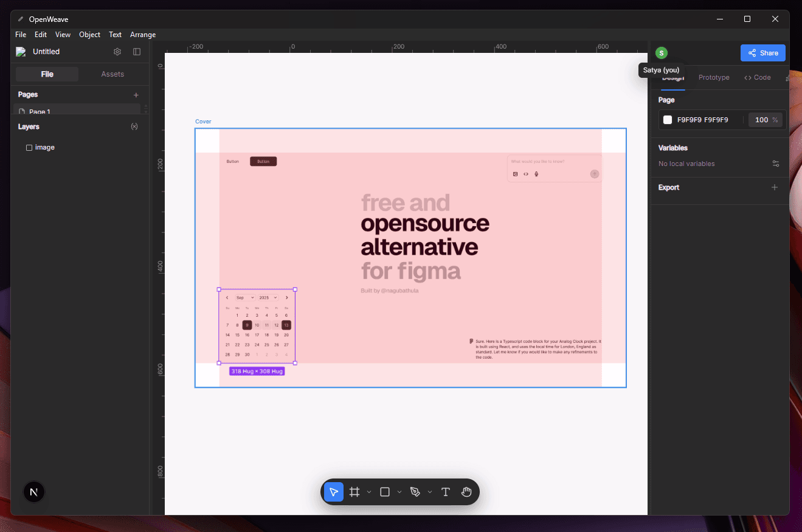Select calendar date 30
Viewport: 802px width, 532px height.
(x=247, y=354)
